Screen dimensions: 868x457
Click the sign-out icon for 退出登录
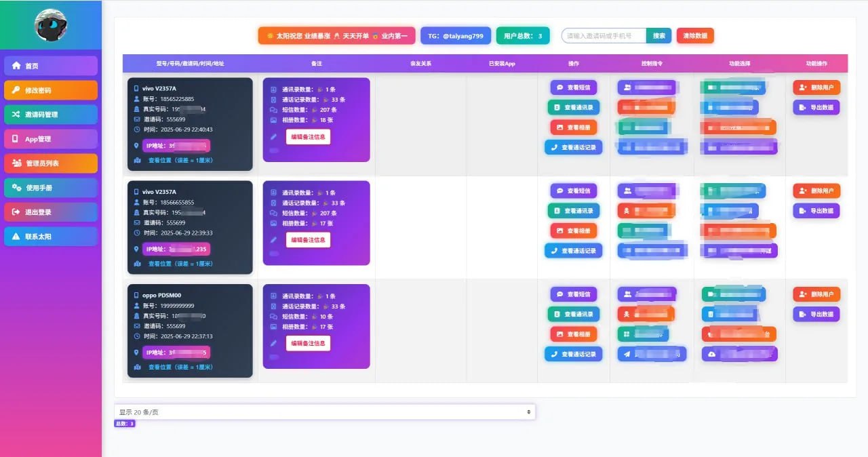[16, 212]
